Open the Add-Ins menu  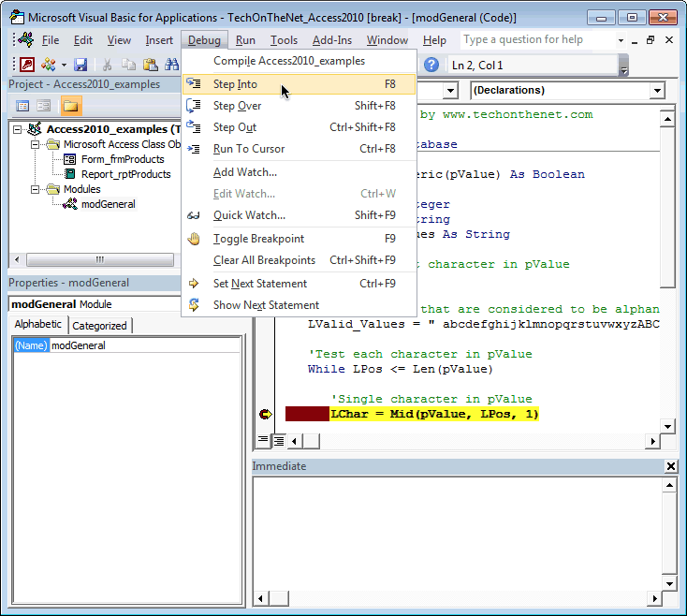point(332,40)
